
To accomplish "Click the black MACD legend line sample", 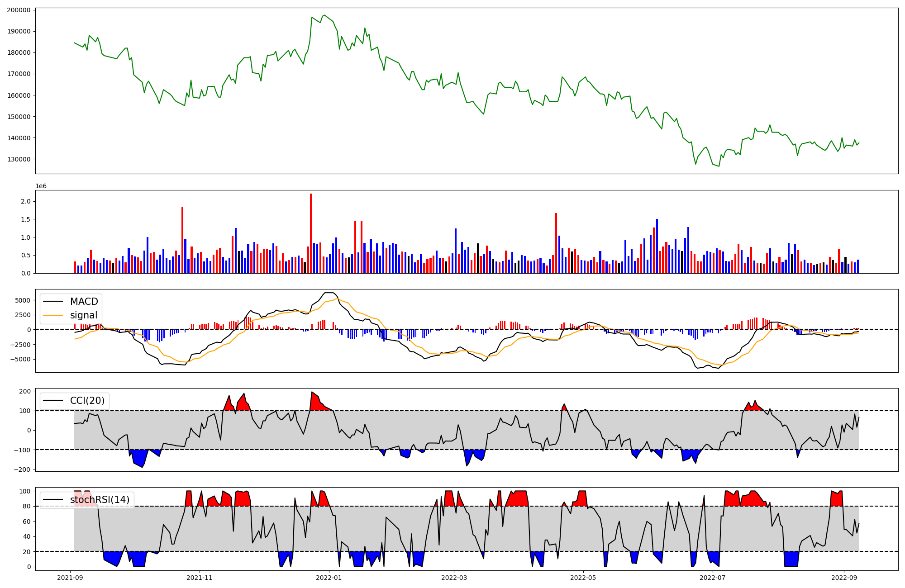I will (x=54, y=302).
